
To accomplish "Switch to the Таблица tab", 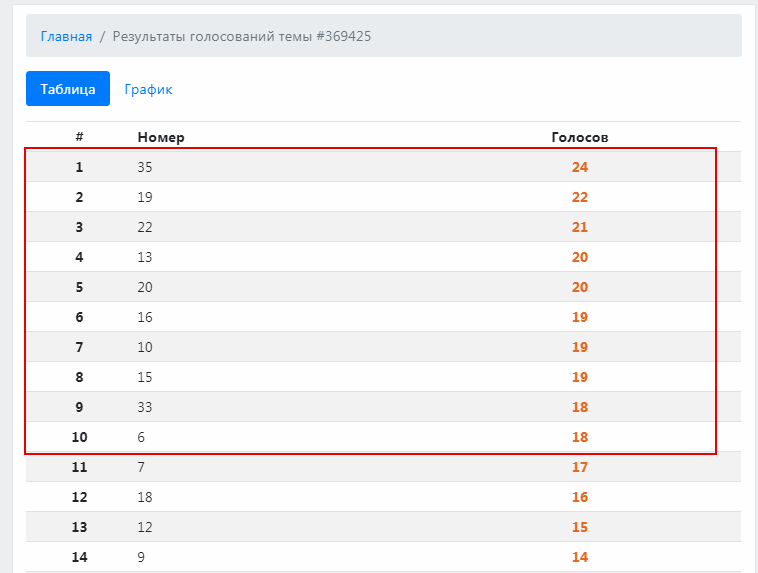I will (x=68, y=89).
